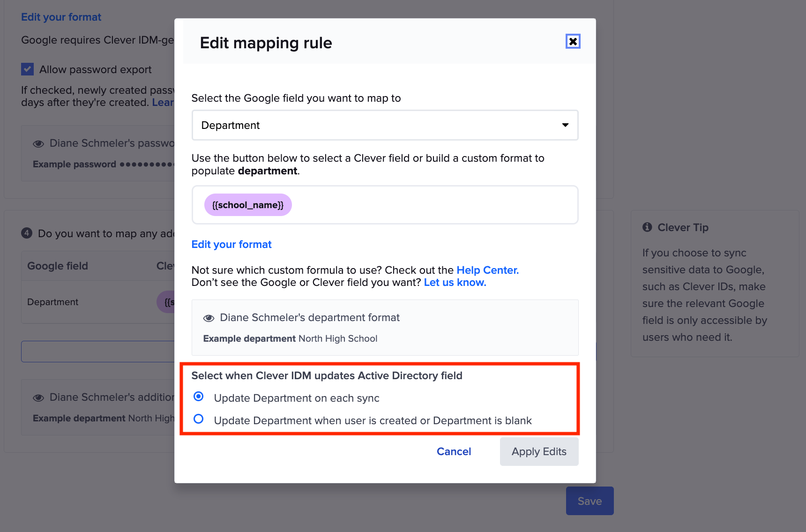
Task: Click the {{school_name}} format pill
Action: pos(248,205)
